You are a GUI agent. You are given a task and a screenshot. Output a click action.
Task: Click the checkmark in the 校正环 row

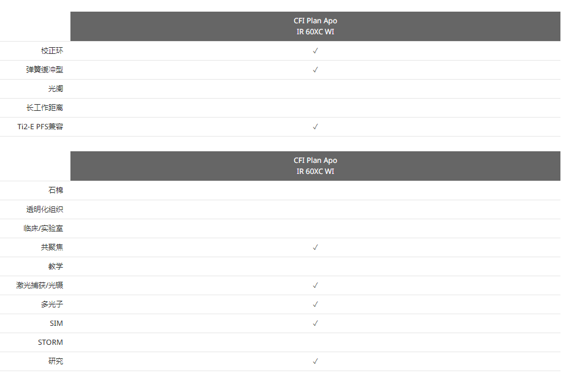[x=315, y=51]
